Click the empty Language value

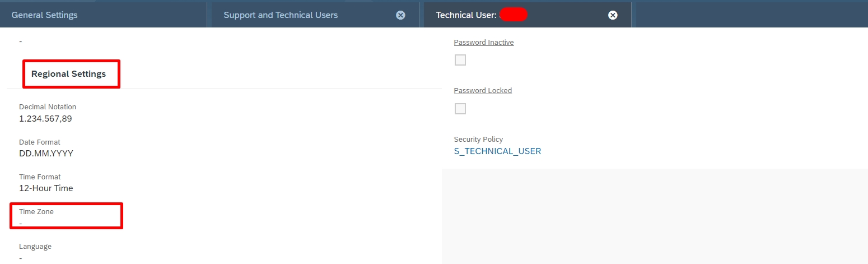click(21, 258)
